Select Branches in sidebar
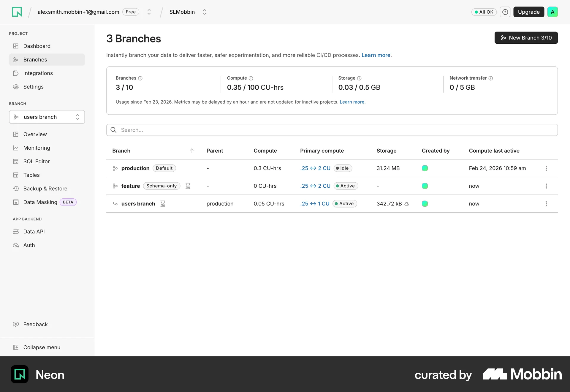The width and height of the screenshot is (570, 392). (47, 60)
